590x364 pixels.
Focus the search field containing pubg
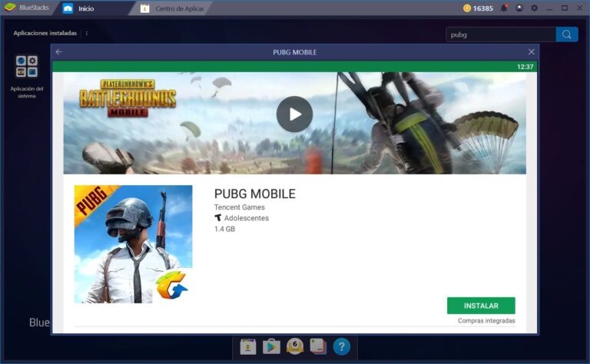(501, 35)
